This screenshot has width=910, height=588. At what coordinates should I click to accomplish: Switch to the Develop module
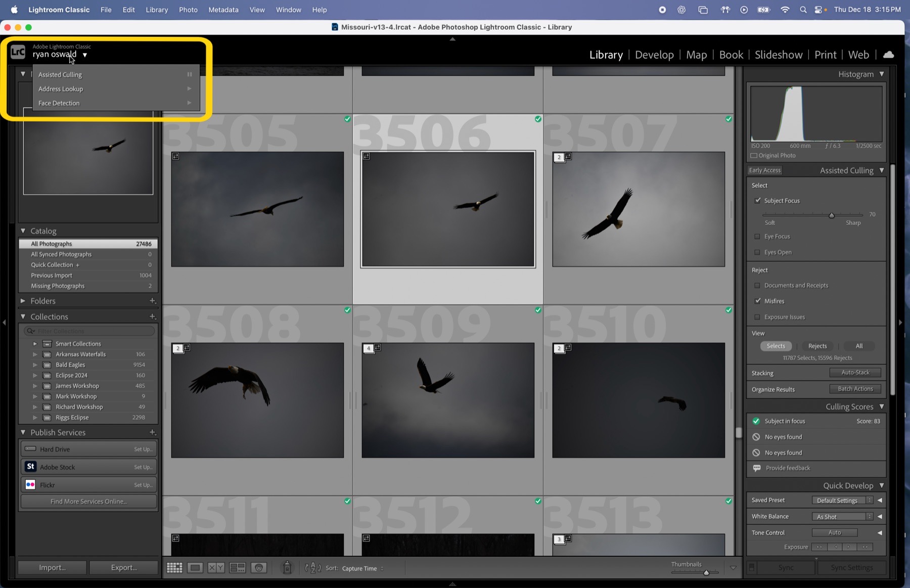pyautogui.click(x=654, y=55)
